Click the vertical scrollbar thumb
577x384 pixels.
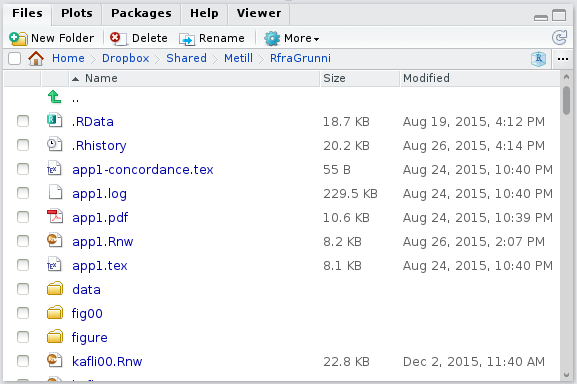point(566,100)
